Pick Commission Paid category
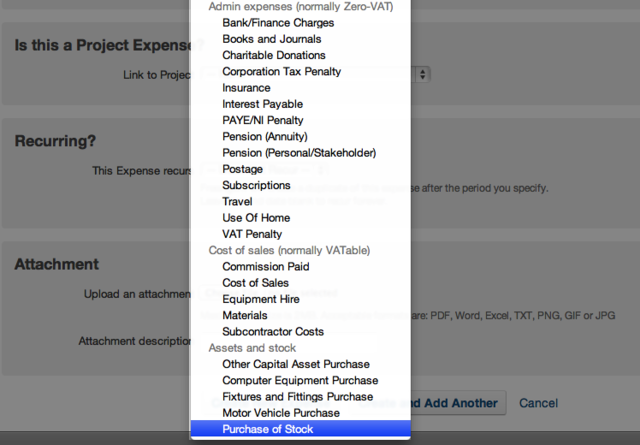This screenshot has height=445, width=640. (x=265, y=267)
